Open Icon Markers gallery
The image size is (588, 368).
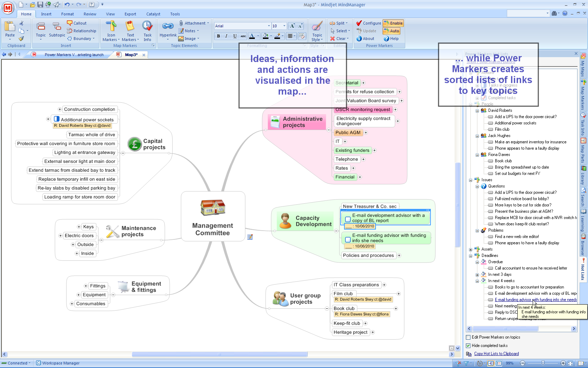click(111, 31)
